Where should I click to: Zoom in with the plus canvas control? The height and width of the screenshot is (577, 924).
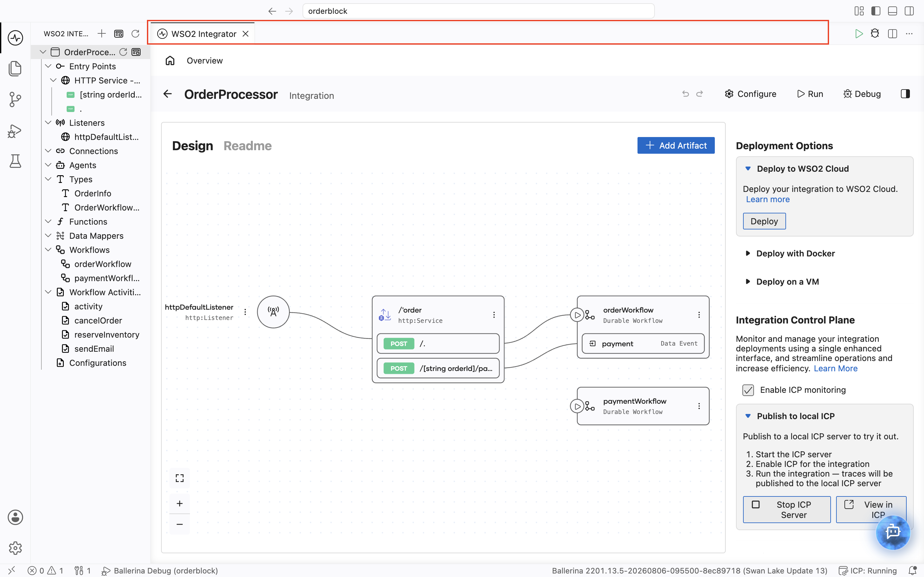click(180, 503)
